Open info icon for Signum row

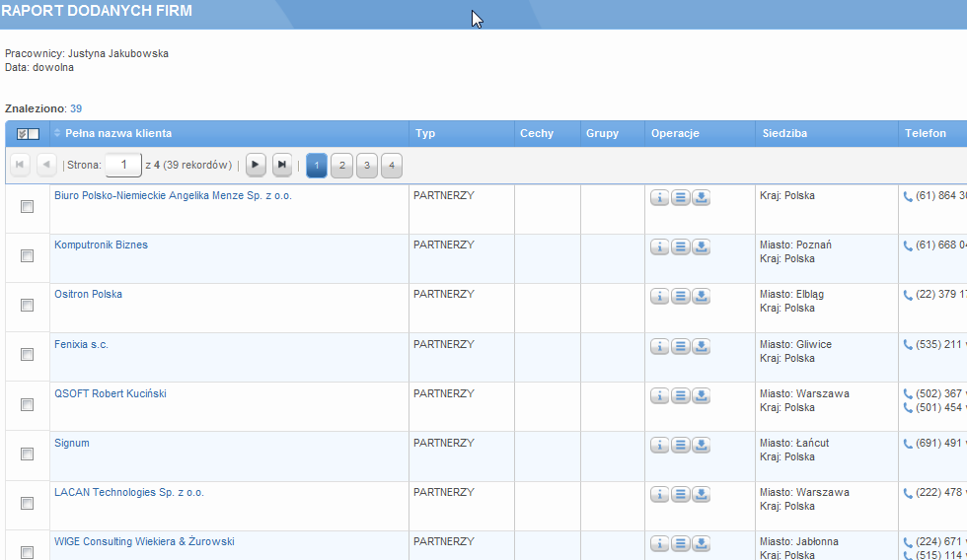(x=659, y=446)
